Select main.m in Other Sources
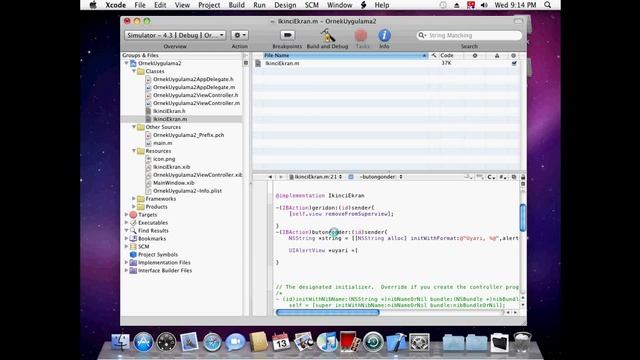640x360 pixels. click(162, 143)
